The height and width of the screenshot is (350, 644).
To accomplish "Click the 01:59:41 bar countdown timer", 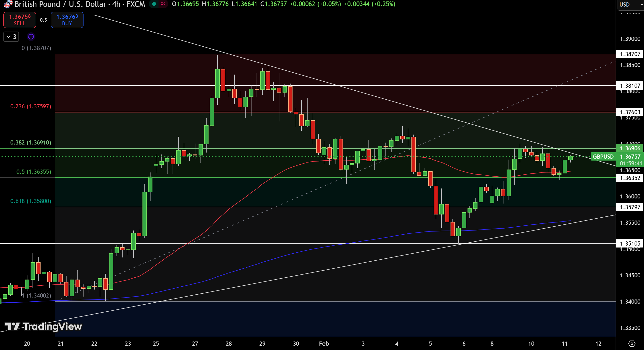I will point(631,163).
